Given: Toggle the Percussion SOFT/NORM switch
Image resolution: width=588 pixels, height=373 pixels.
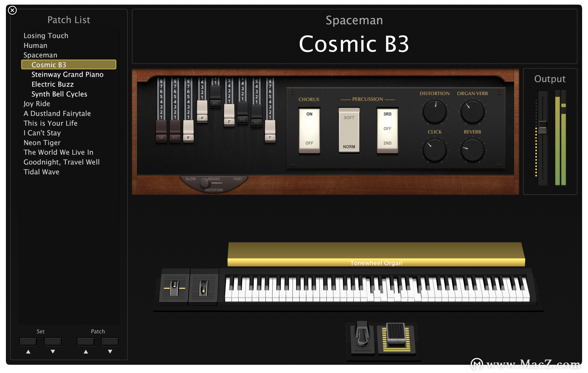Looking at the screenshot, I should 349,130.
